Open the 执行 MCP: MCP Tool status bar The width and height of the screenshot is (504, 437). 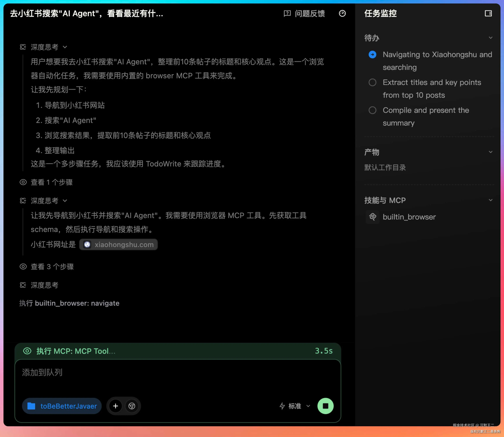coord(178,351)
